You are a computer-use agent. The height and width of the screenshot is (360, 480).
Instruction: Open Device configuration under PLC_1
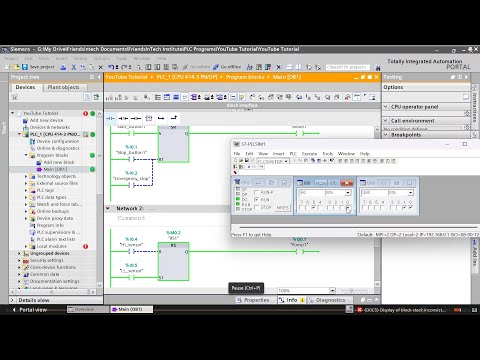click(x=58, y=141)
